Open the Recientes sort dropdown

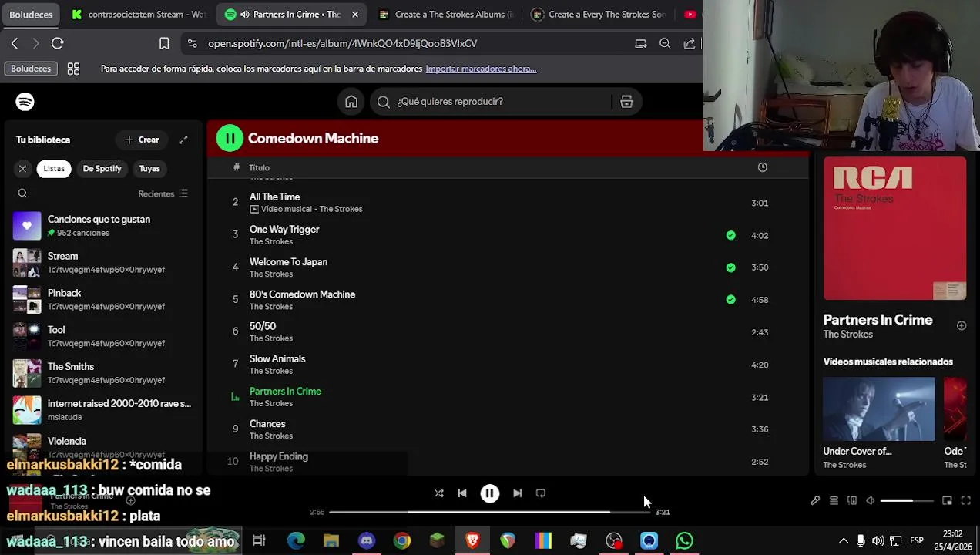tap(163, 193)
